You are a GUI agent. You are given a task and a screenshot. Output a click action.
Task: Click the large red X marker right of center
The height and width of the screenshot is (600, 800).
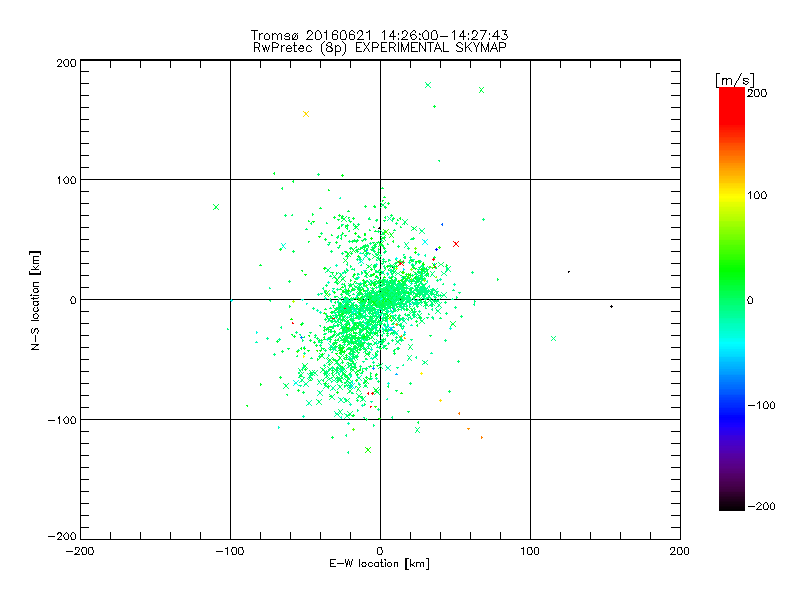pos(456,244)
